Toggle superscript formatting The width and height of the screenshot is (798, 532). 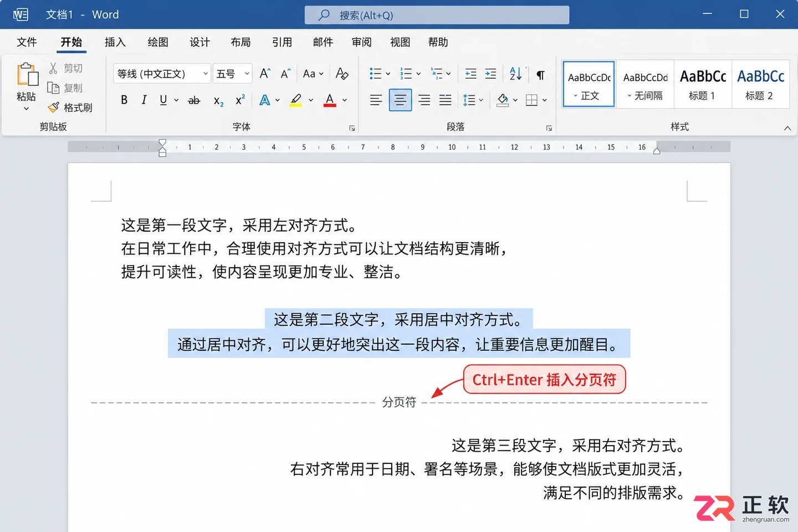[240, 100]
